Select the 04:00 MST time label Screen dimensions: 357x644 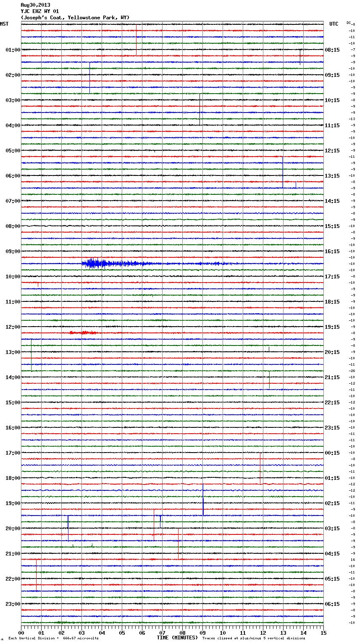[13, 126]
